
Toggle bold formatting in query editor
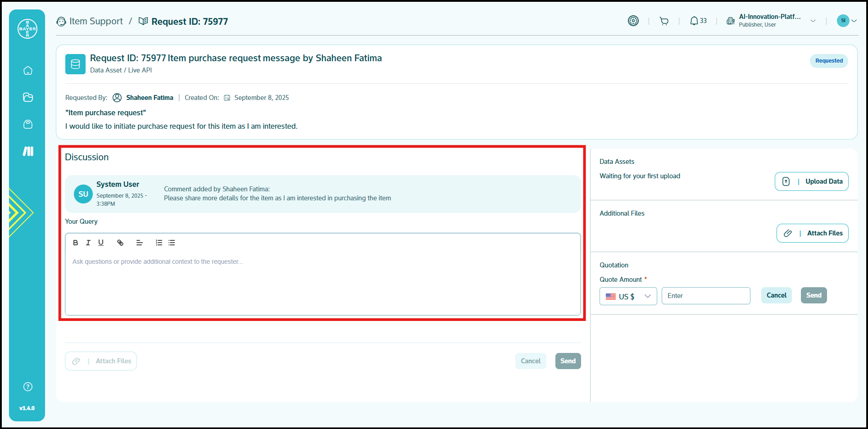point(76,243)
